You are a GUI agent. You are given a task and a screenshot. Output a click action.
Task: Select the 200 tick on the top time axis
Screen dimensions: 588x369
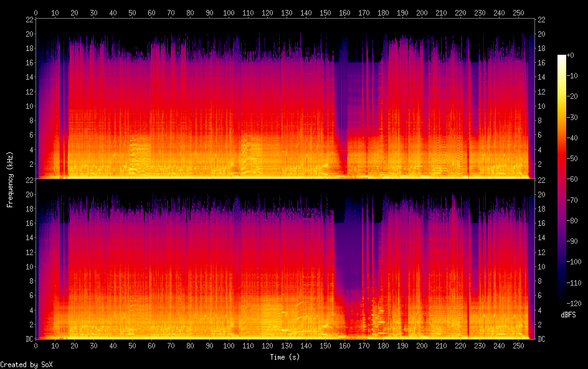[x=422, y=12]
